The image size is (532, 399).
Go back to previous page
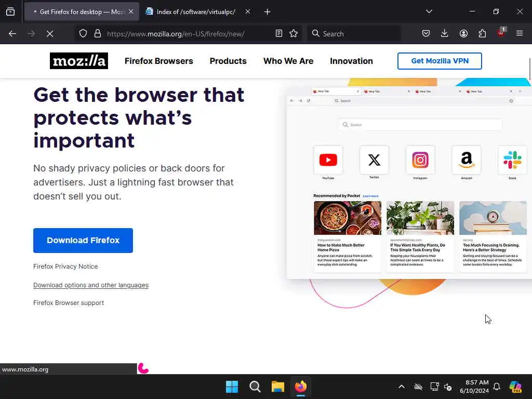coord(12,34)
